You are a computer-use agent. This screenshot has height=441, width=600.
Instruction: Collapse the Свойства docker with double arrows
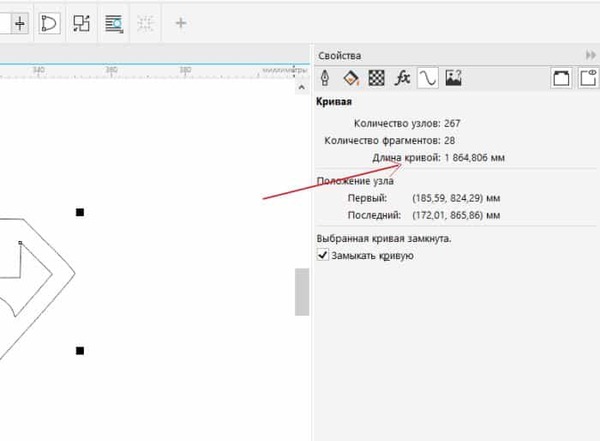(x=590, y=55)
